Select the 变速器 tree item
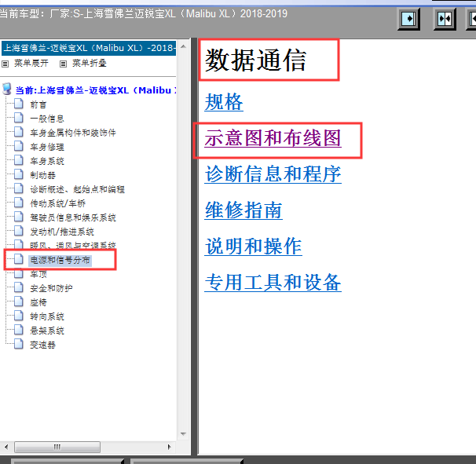The width and height of the screenshot is (476, 464). point(42,345)
